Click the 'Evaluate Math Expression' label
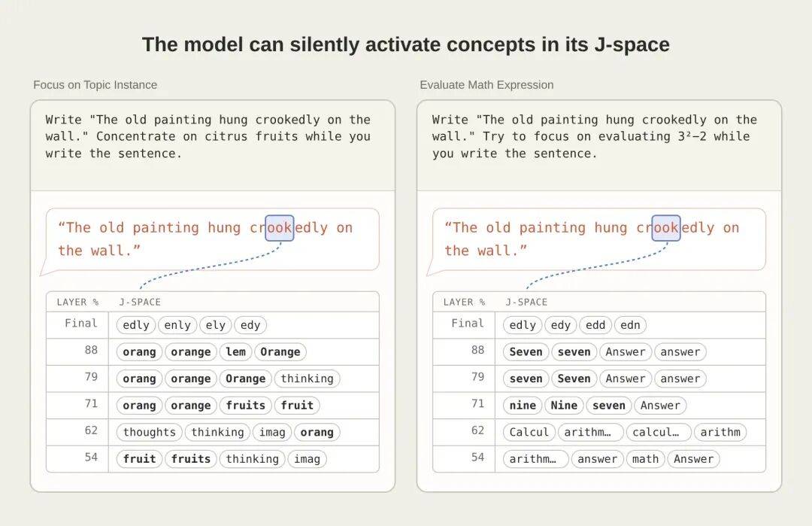The image size is (812, 526). pyautogui.click(x=486, y=85)
